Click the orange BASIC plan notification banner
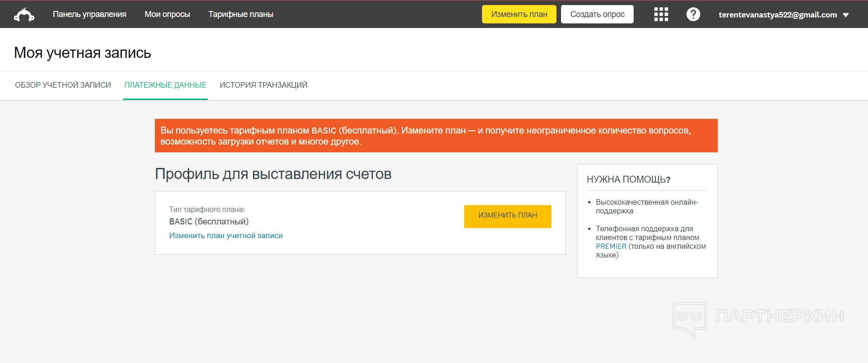 pyautogui.click(x=436, y=136)
